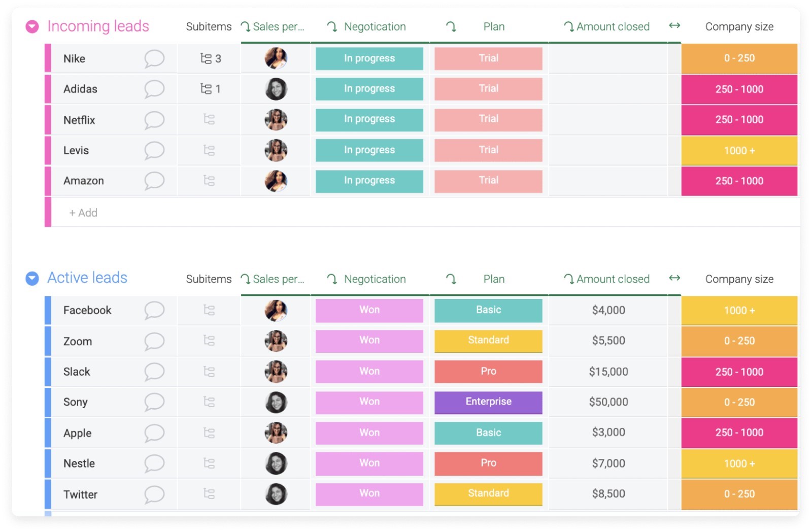Open the Adidas conversation bubble
Screen dimensions: 812x532
tap(154, 89)
